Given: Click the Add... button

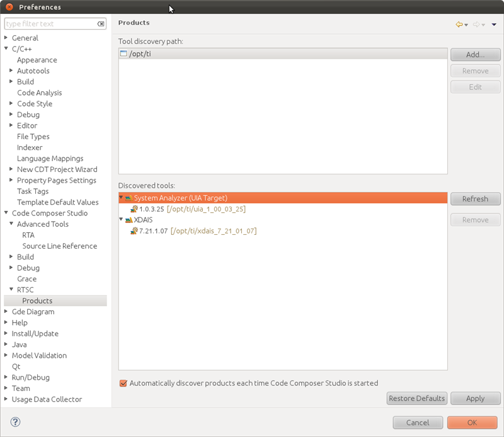Looking at the screenshot, I should pyautogui.click(x=476, y=55).
